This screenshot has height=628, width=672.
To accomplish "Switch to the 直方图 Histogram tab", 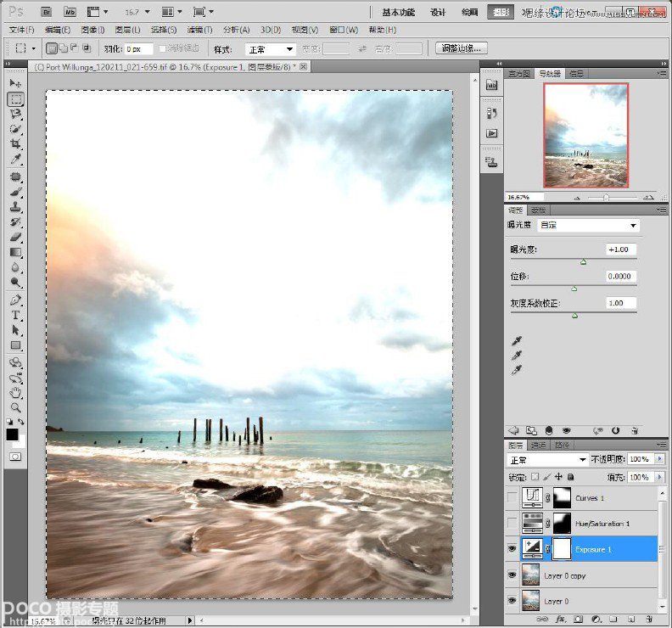I will click(519, 74).
